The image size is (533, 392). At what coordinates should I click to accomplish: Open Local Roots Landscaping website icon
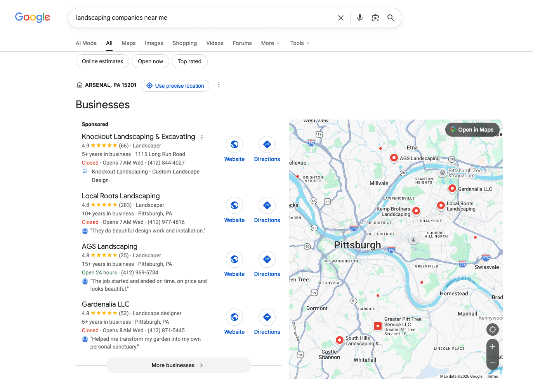pyautogui.click(x=234, y=205)
